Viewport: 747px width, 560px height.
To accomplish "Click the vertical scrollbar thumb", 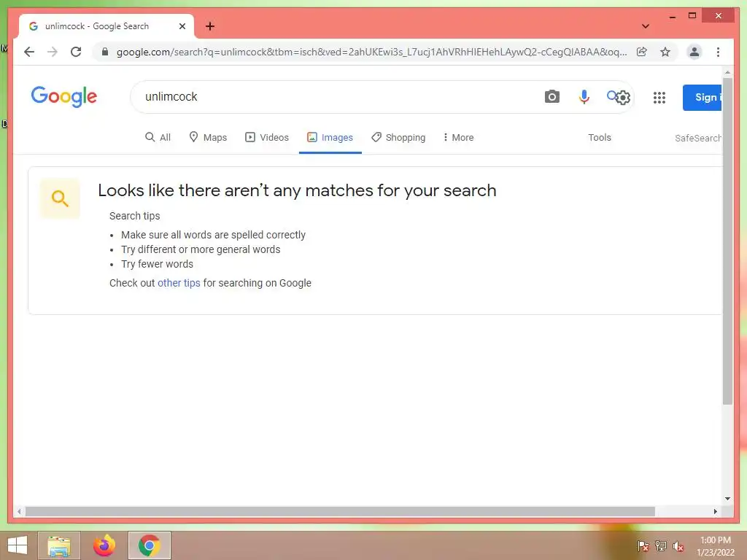I will click(727, 241).
